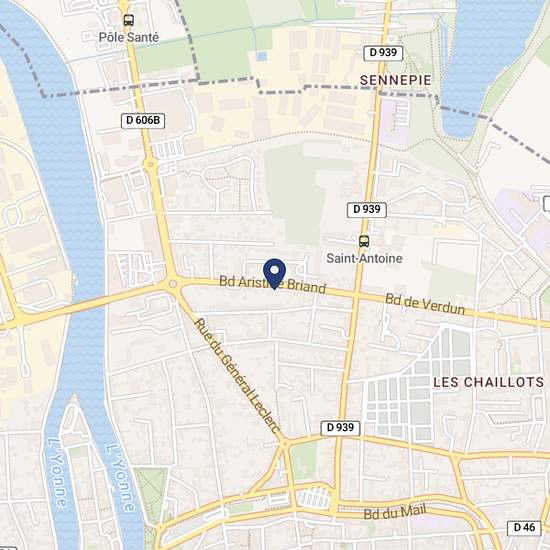This screenshot has width=550, height=550.
Task: Click the Saint-Antoine stop name
Action: pos(364,259)
